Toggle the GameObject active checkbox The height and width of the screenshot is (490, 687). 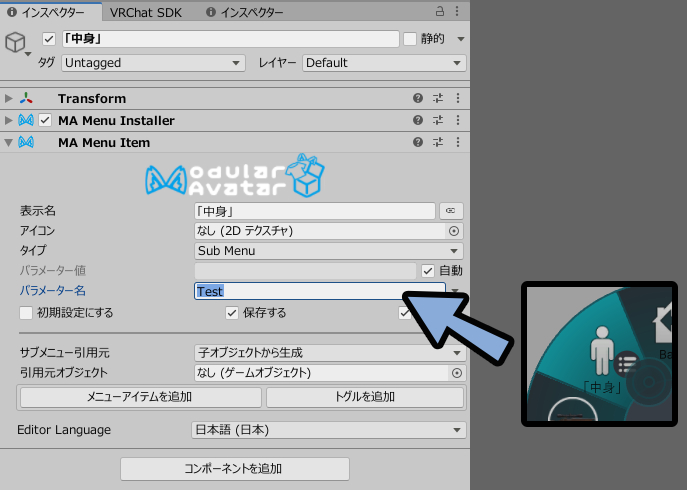point(49,39)
